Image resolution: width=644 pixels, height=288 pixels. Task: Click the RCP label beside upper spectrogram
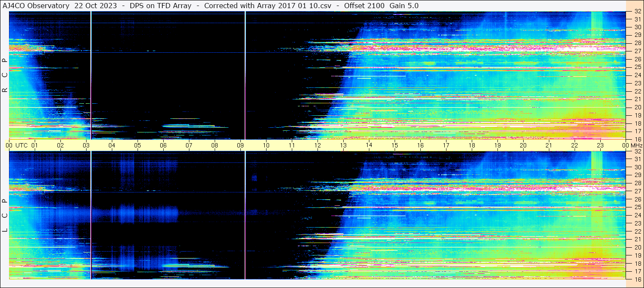[x=5, y=75]
